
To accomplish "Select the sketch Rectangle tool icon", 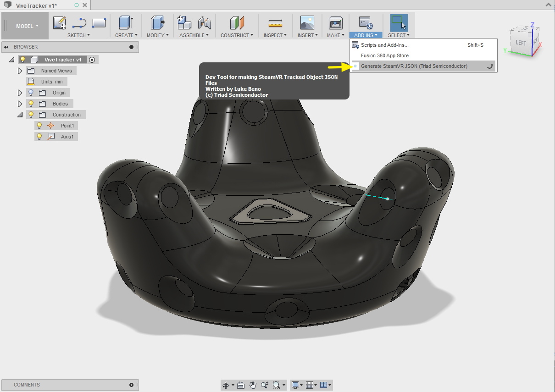I will coord(99,23).
